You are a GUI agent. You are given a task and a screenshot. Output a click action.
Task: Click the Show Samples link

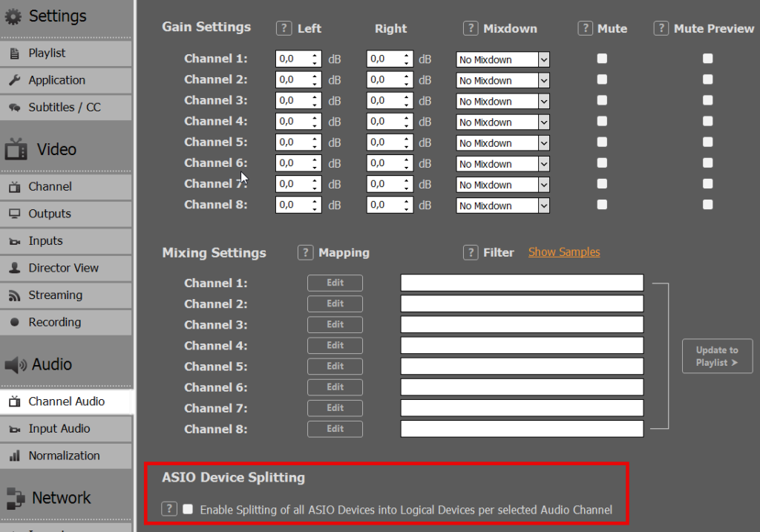click(564, 252)
